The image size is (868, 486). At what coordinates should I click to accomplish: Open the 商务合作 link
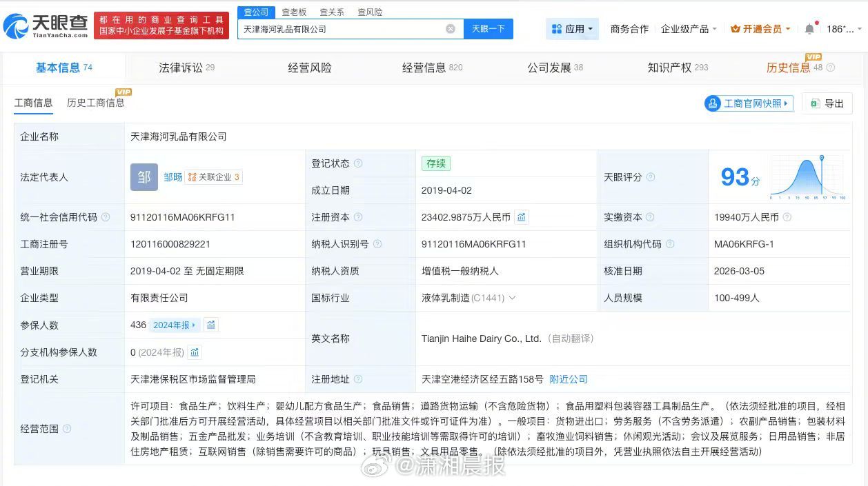pyautogui.click(x=629, y=29)
